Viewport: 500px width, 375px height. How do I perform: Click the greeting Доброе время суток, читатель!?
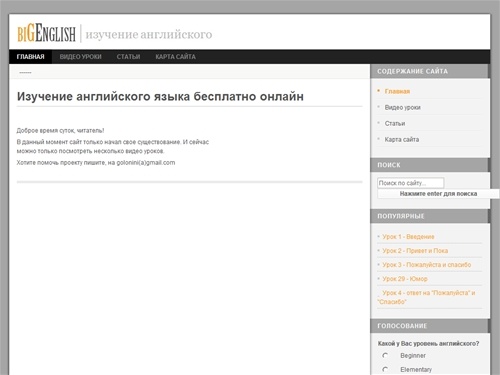[60, 130]
